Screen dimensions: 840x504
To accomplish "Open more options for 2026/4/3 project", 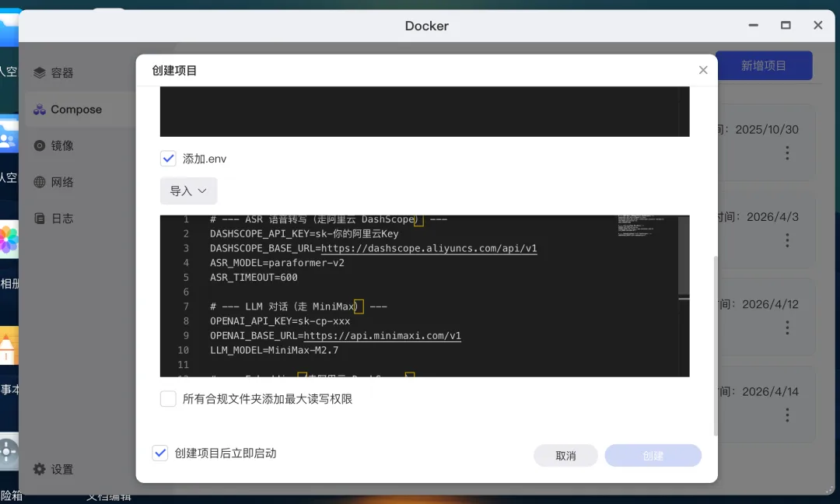I will (x=787, y=240).
